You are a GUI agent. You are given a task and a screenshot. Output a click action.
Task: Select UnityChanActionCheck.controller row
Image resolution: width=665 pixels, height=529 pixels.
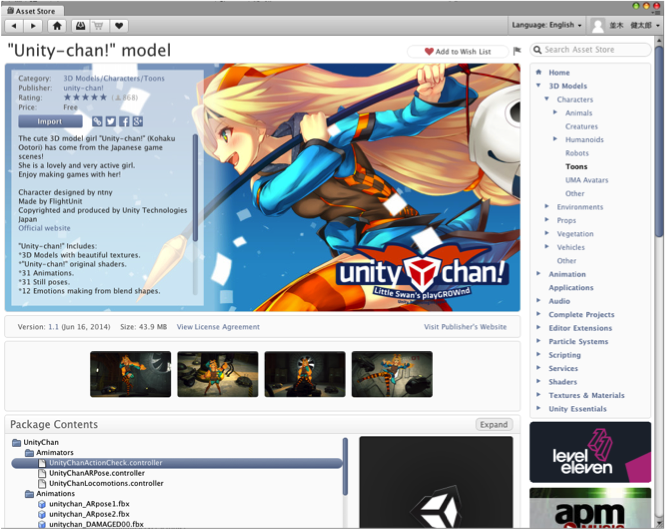(177, 463)
